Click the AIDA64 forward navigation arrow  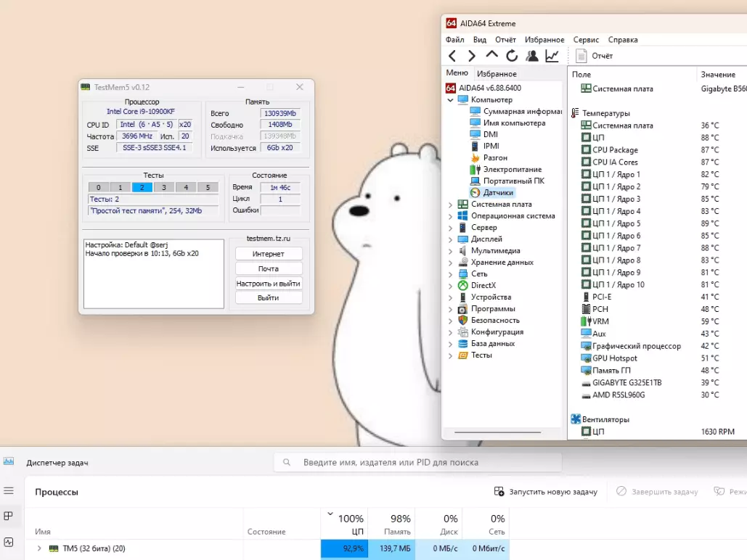coord(472,56)
